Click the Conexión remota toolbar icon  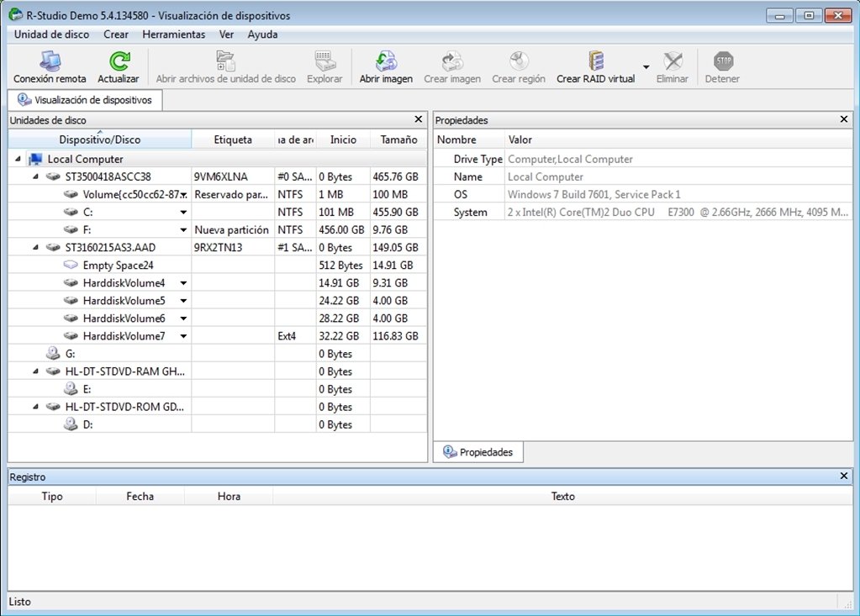[50, 61]
